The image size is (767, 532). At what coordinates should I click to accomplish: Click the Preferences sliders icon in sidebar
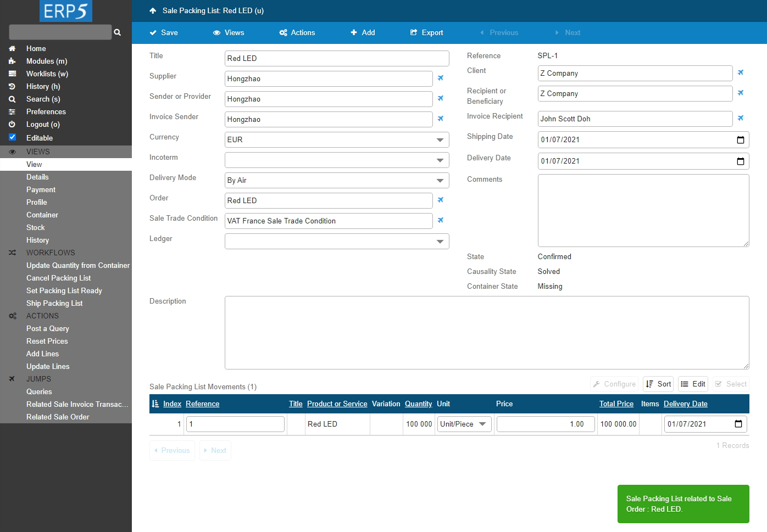[x=12, y=111]
